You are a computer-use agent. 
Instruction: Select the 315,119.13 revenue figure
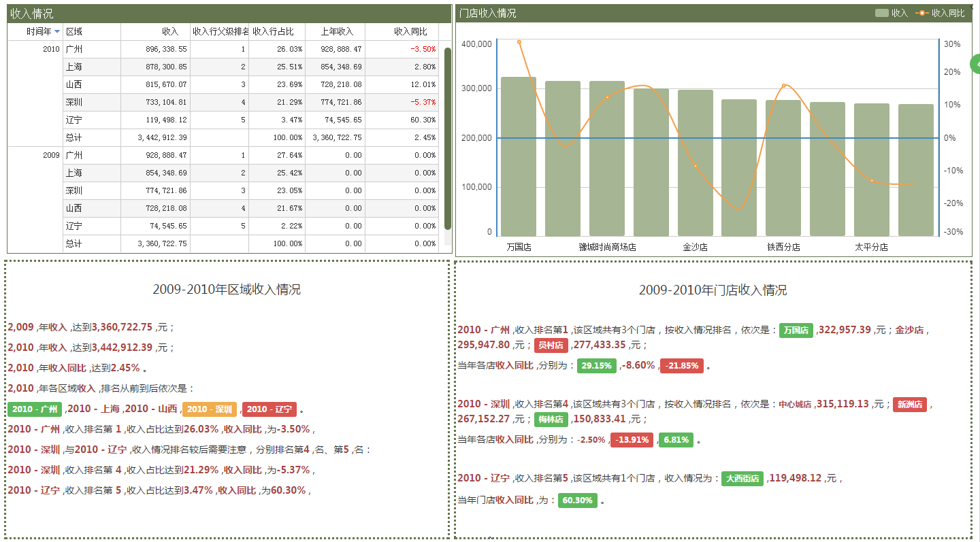tap(843, 404)
